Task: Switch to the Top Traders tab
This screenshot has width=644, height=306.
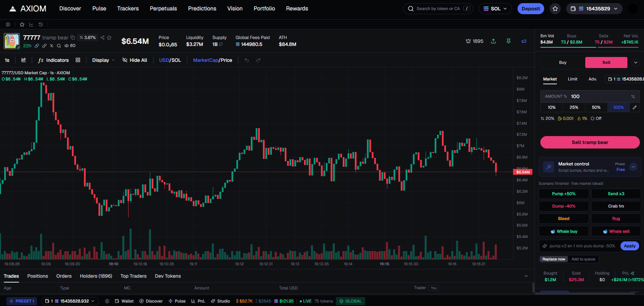Action: (x=133, y=276)
